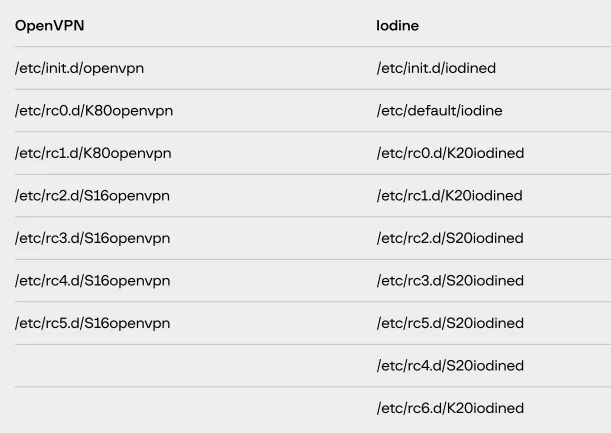This screenshot has width=611, height=433.
Task: Select the /etc/rc5.d/S20iodined path
Action: point(450,323)
